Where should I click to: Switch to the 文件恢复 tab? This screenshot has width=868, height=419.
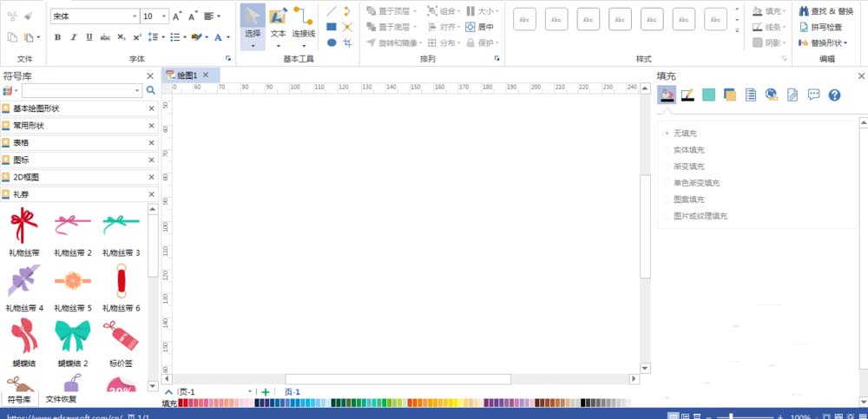(61, 399)
